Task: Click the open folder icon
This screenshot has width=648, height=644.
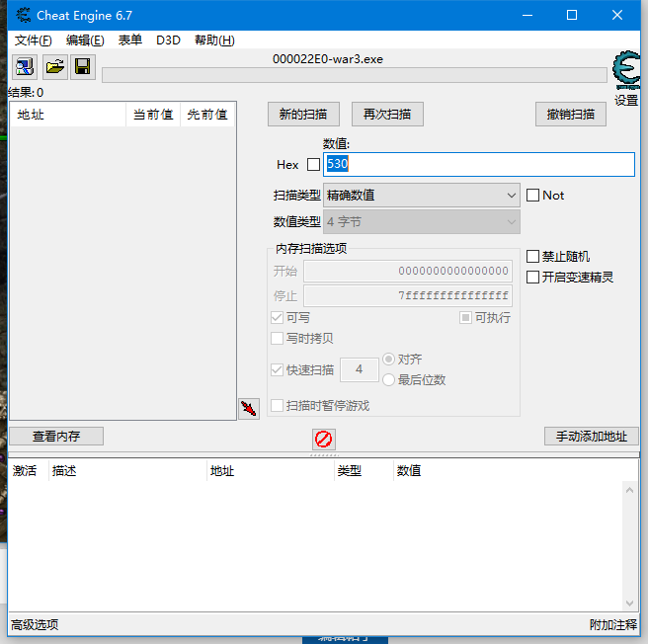Action: 55,66
